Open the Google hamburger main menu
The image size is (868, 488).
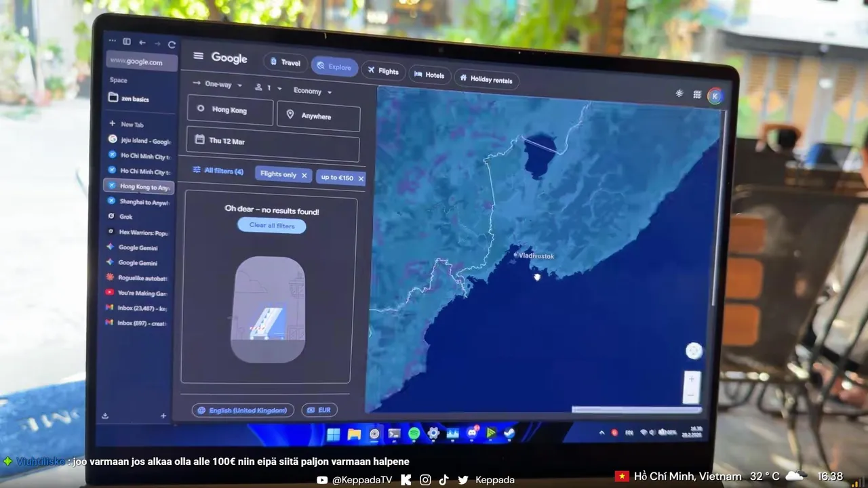pyautogui.click(x=198, y=56)
